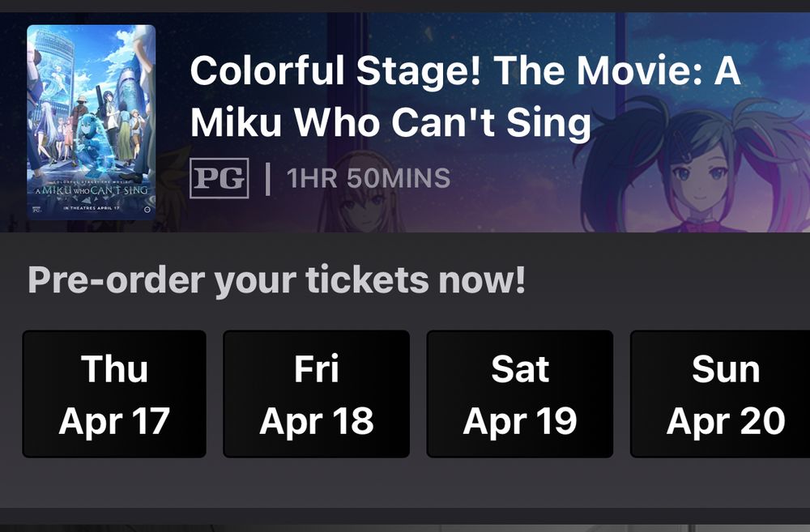This screenshot has height=532, width=810.
Task: Choose Fri Apr 18 showing date
Action: click(x=316, y=394)
